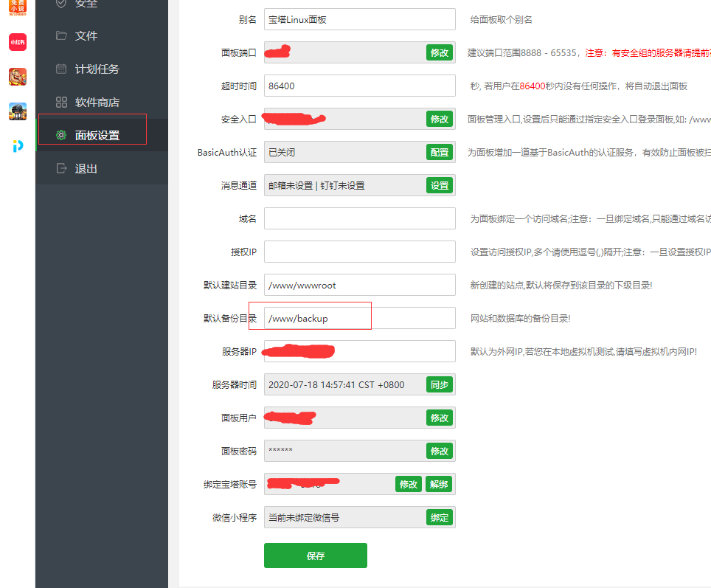The height and width of the screenshot is (588, 711).
Task: Focus the empty 授权IP input field
Action: click(360, 252)
